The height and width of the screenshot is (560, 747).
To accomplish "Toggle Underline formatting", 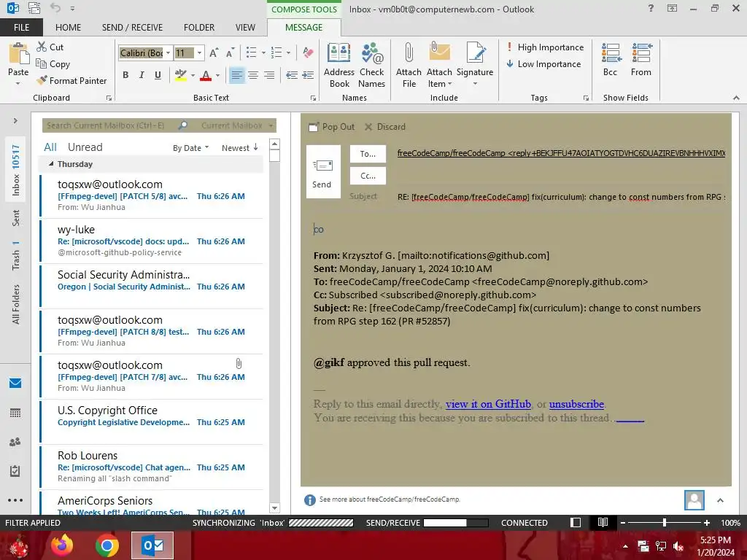I will click(x=158, y=75).
